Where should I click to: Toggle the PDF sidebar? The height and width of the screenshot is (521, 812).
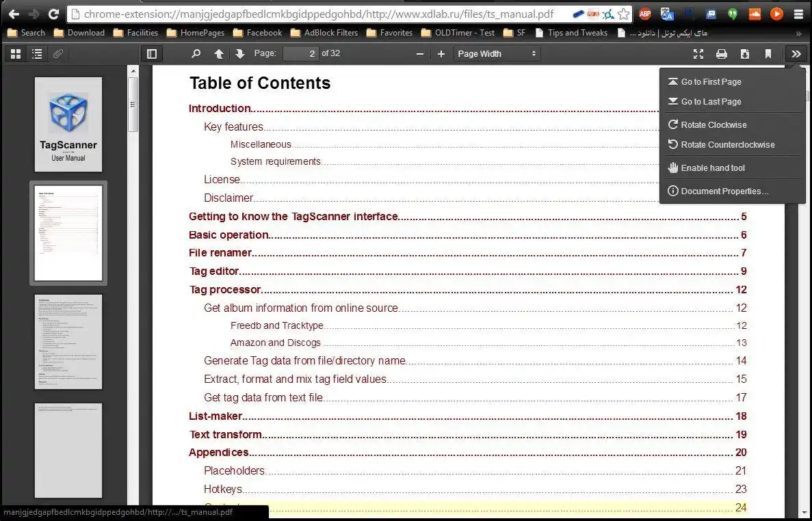coord(152,54)
